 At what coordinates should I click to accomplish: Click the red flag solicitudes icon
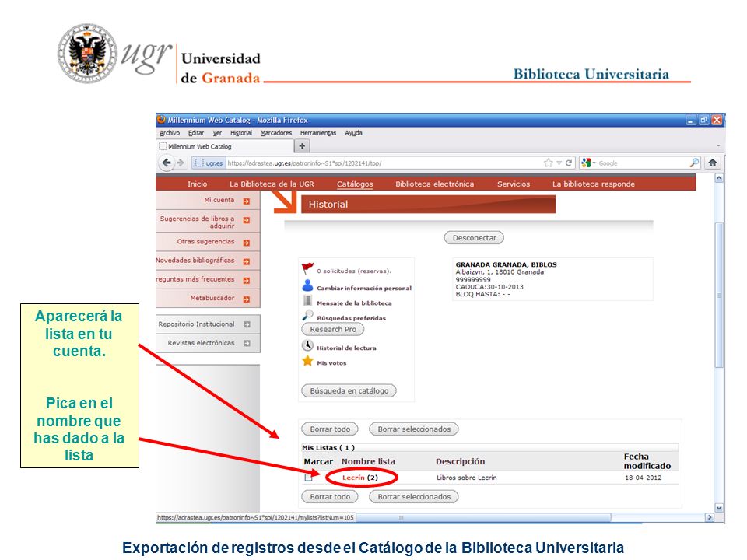coord(308,268)
